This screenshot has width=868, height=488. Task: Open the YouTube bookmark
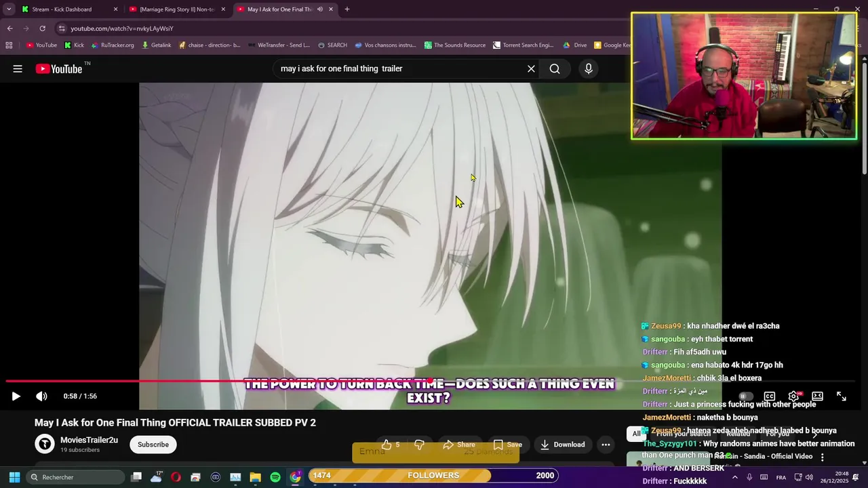point(41,45)
